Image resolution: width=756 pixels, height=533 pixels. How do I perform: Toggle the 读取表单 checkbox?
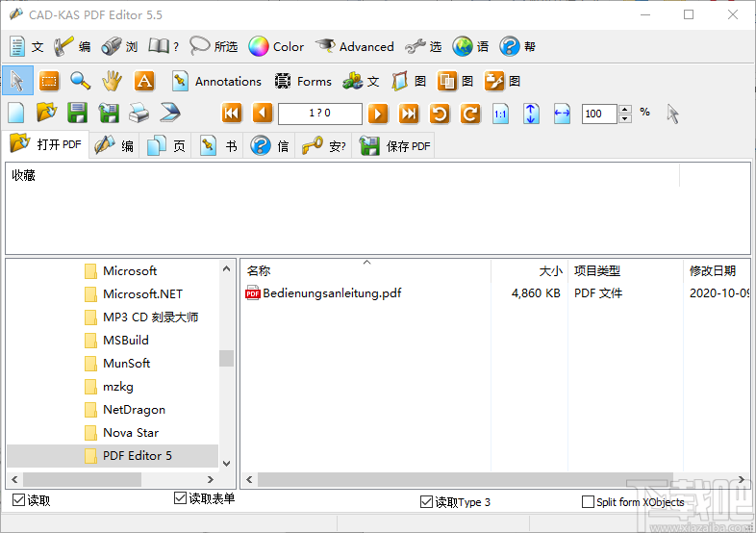(180, 497)
